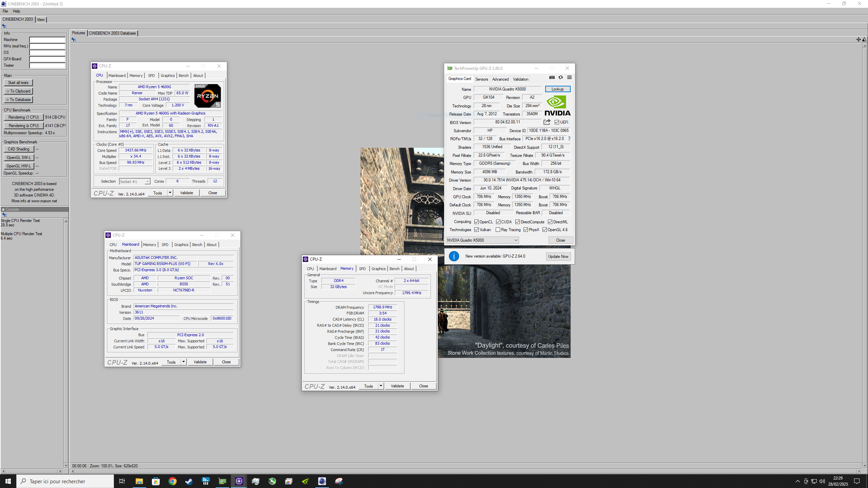Toggle the PhysX checkbox
868x488 pixels.
pyautogui.click(x=526, y=230)
